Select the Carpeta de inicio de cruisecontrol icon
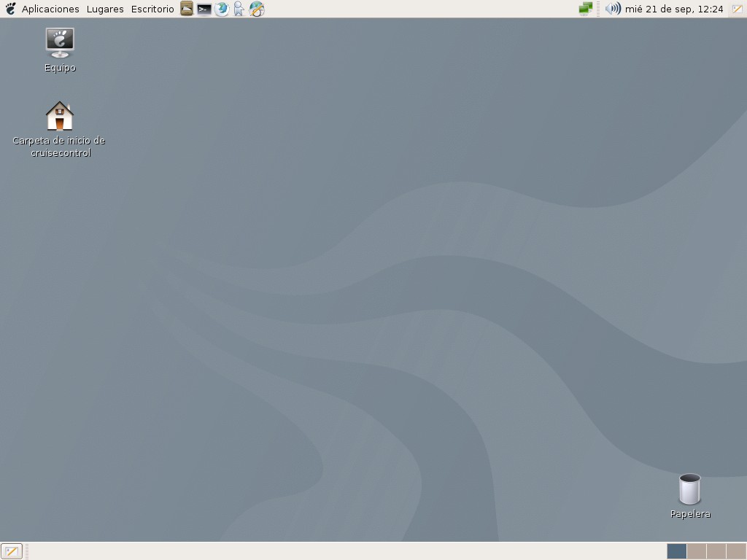This screenshot has height=560, width=747. [59, 128]
